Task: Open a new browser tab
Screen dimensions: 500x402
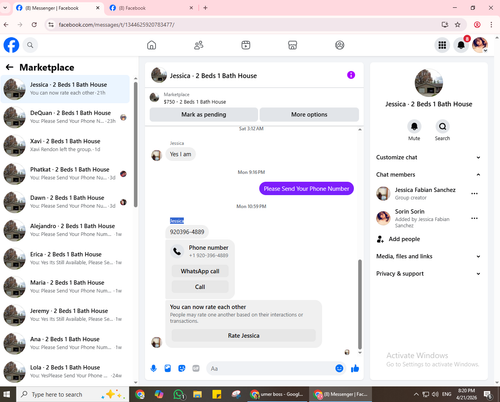Action: click(x=205, y=8)
